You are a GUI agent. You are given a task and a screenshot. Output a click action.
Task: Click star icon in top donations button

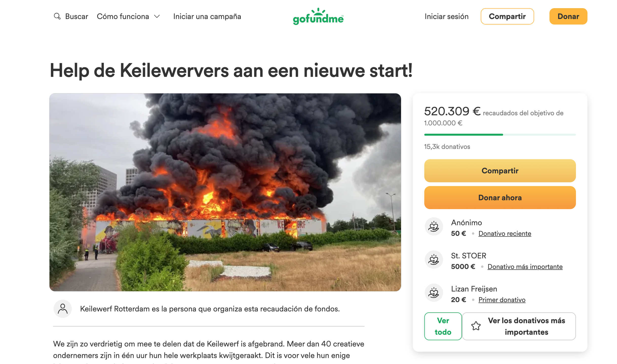pos(476,326)
